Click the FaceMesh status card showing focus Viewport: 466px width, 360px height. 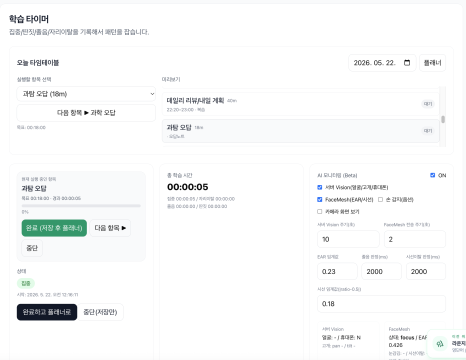(415, 341)
